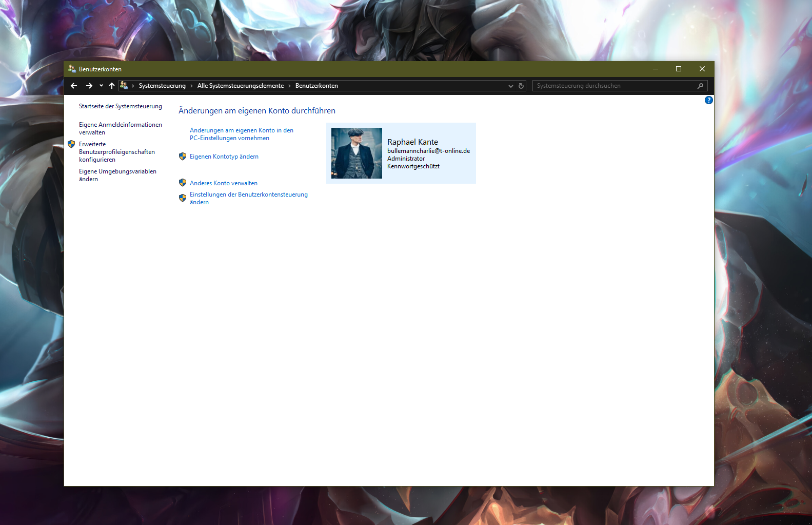Open Alle Systemsteuerungselemente breadcrumb
The height and width of the screenshot is (525, 812).
241,86
